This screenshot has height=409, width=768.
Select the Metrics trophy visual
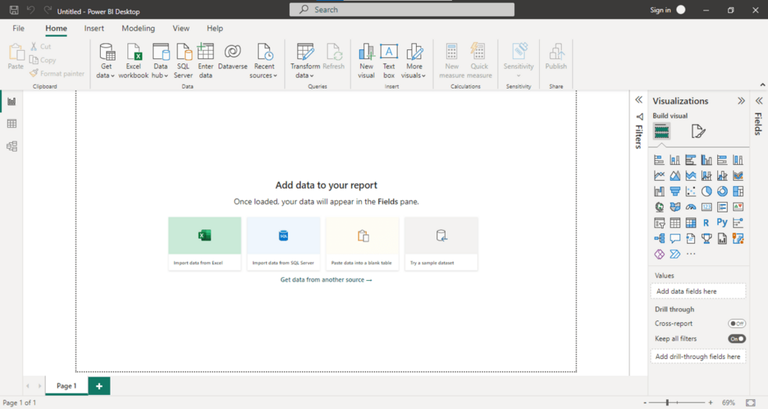click(706, 239)
